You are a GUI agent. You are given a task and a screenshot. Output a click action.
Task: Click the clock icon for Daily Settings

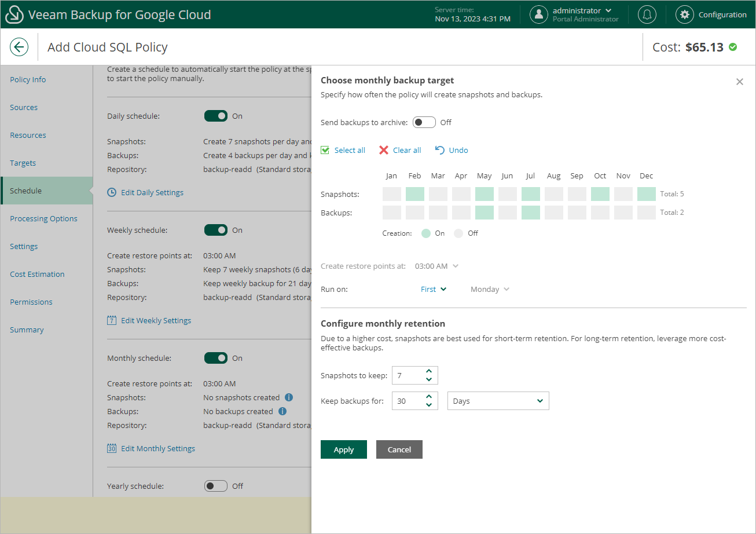point(112,192)
